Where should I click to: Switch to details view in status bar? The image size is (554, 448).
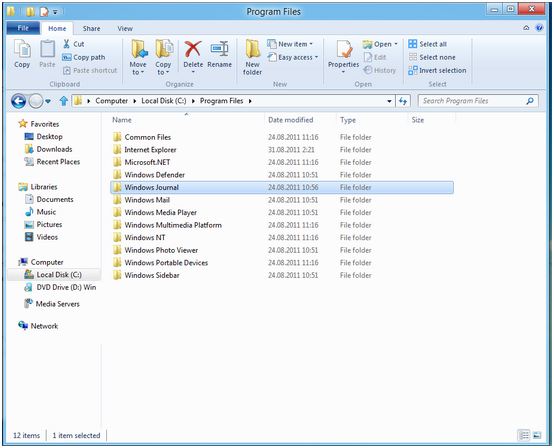525,435
